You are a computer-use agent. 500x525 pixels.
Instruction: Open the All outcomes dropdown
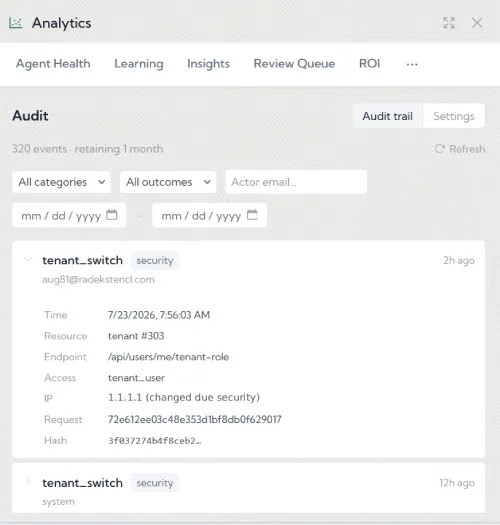click(x=168, y=182)
